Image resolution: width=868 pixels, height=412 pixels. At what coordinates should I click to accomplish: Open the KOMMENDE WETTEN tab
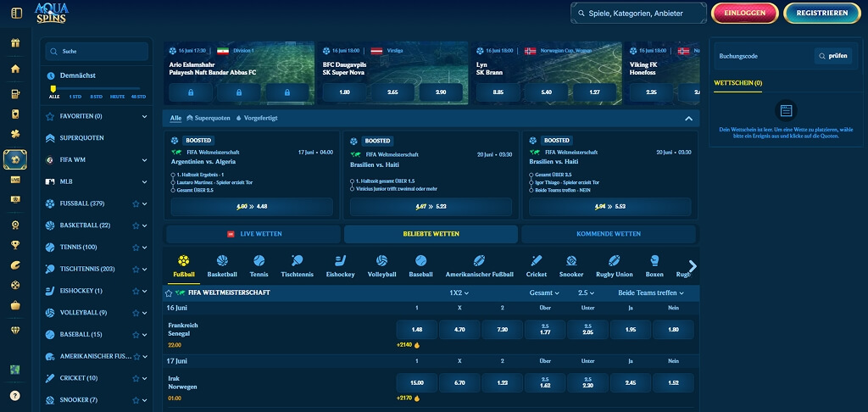click(x=609, y=234)
